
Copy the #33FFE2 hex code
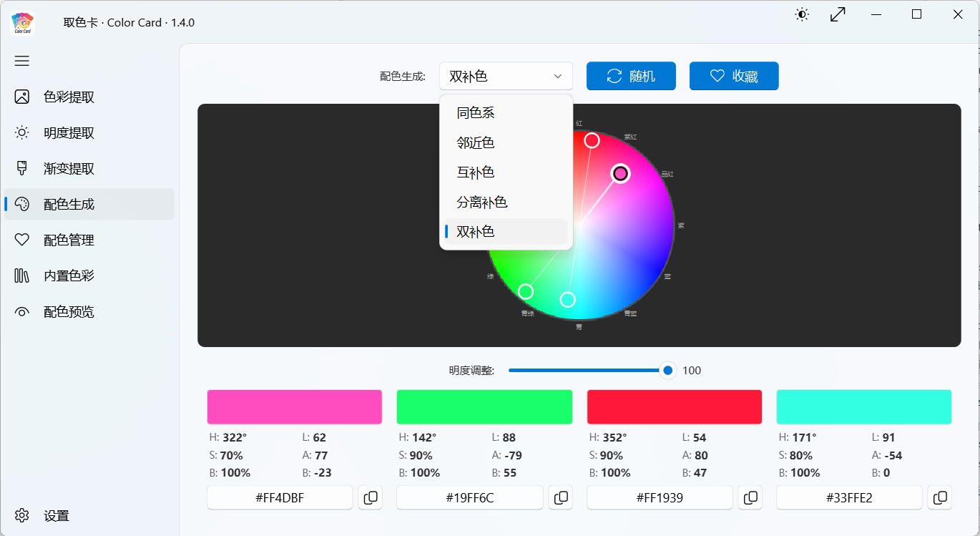[x=940, y=497]
